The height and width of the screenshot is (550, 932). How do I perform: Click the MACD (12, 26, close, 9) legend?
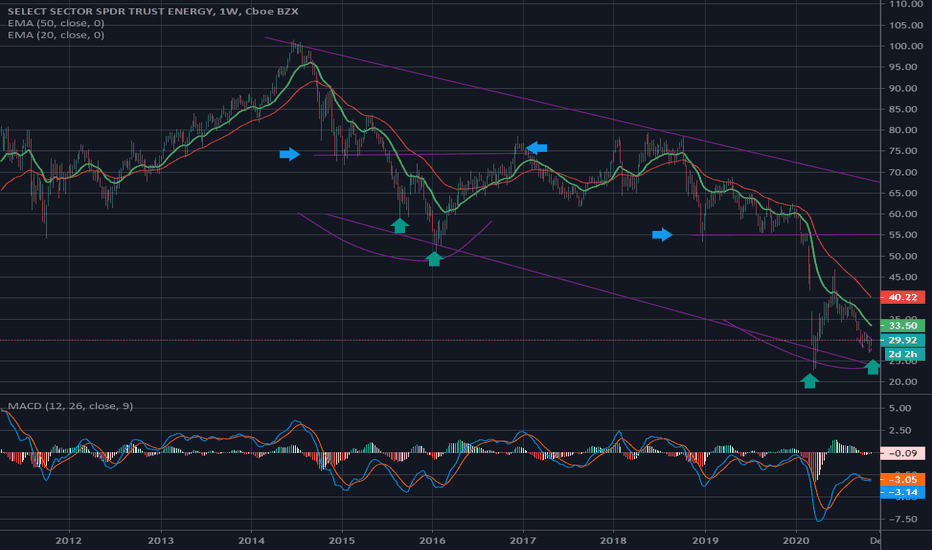[70, 406]
